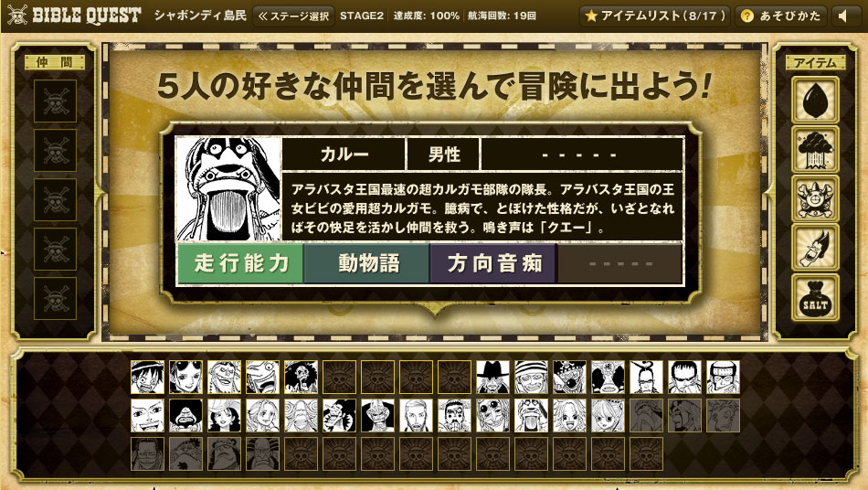Choose the first second-row character portrait
Image resolution: width=868 pixels, height=490 pixels.
click(147, 415)
